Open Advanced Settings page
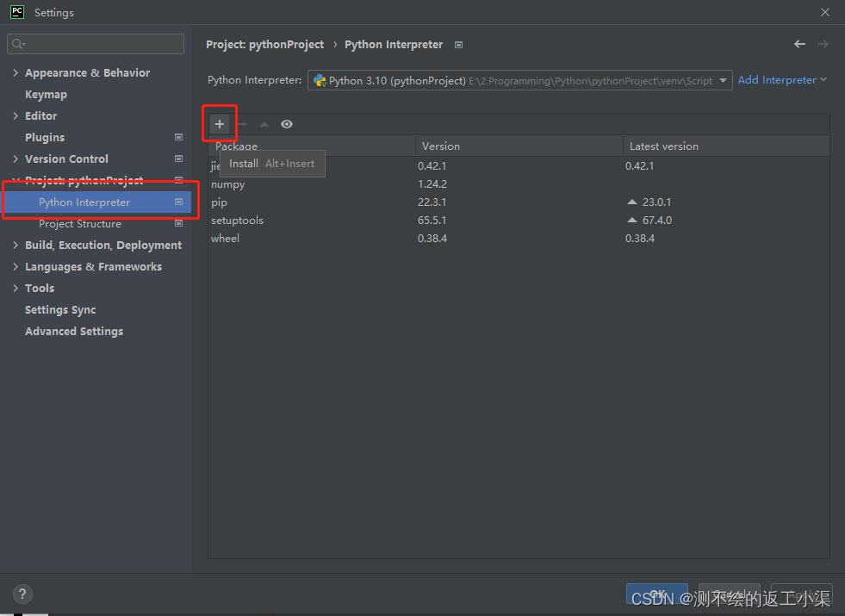This screenshot has height=616, width=845. tap(74, 332)
